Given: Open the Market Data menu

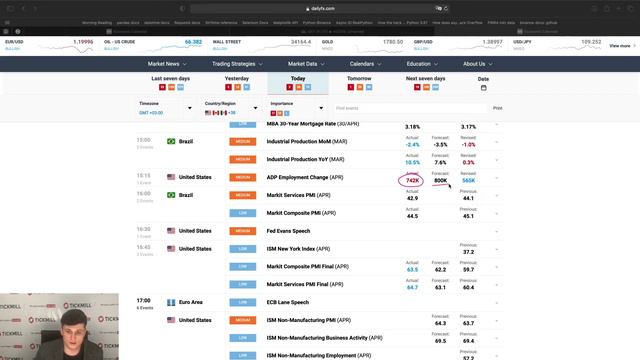Looking at the screenshot, I should coord(306,64).
